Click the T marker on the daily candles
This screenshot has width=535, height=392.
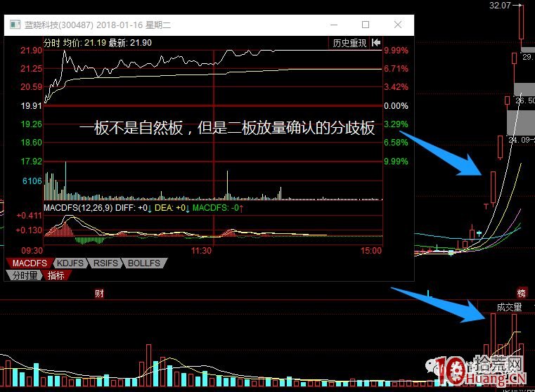[x=486, y=207]
